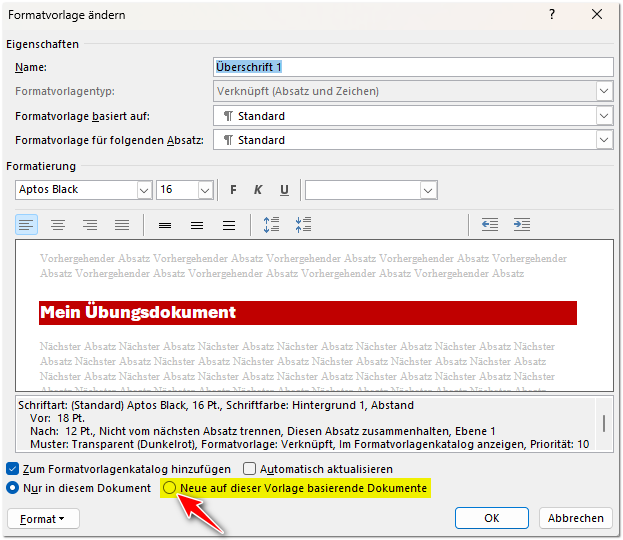The width and height of the screenshot is (623, 540).
Task: Enable Automatisch aktualisieren checkbox
Action: pos(250,468)
